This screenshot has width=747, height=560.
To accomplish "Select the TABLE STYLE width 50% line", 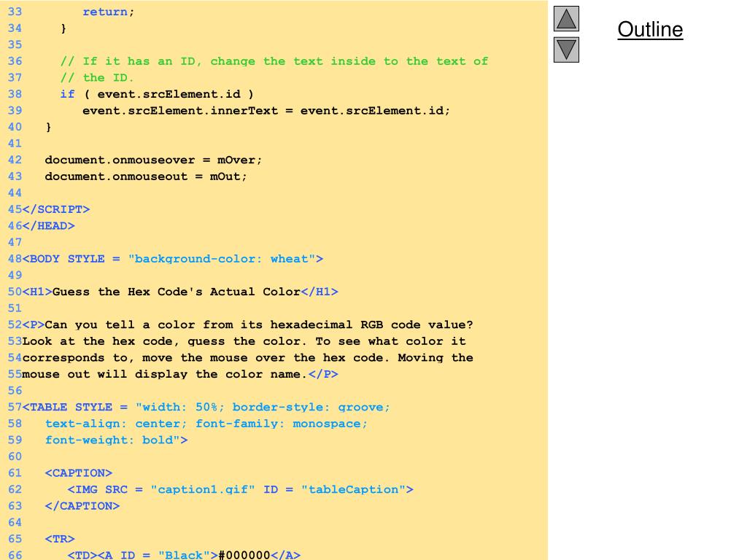I will pos(206,408).
